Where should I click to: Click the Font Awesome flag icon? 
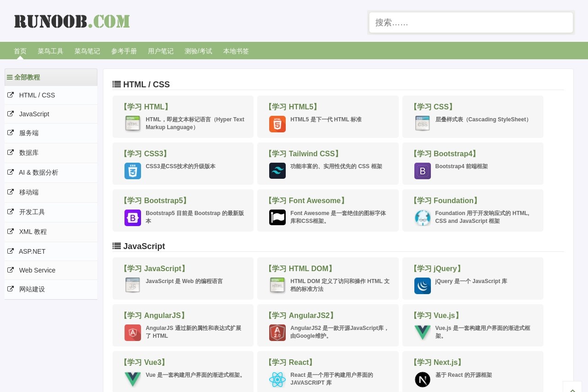point(277,218)
